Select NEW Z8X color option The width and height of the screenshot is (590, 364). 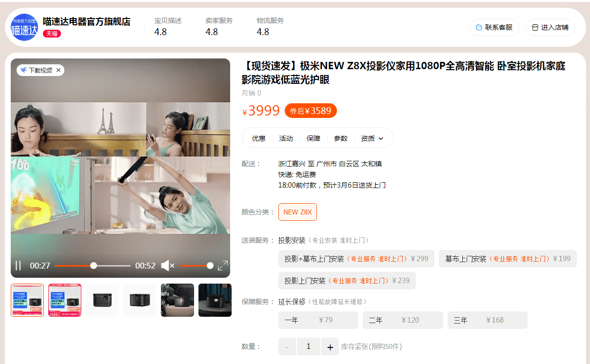tap(297, 212)
